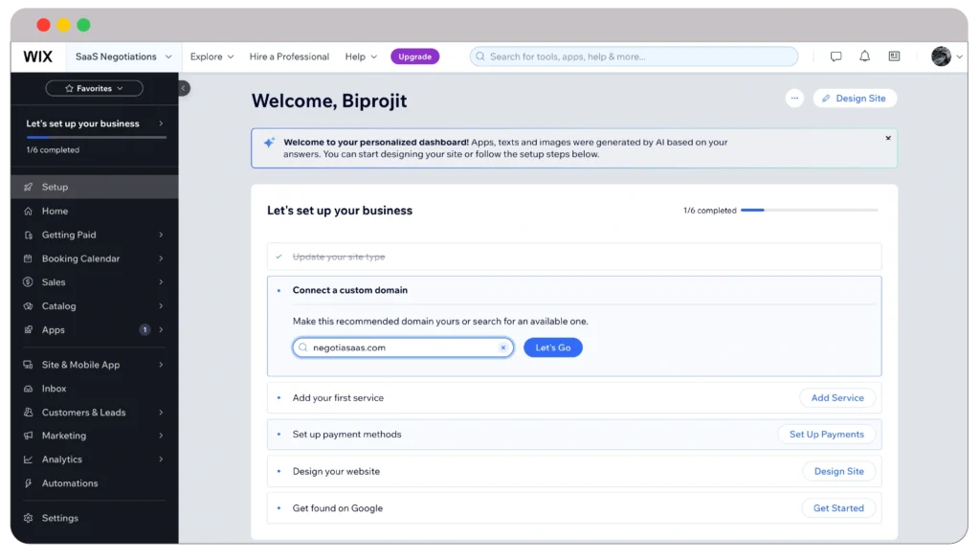Open the three-dot more actions button
This screenshot has width=980, height=560.
tap(793, 99)
